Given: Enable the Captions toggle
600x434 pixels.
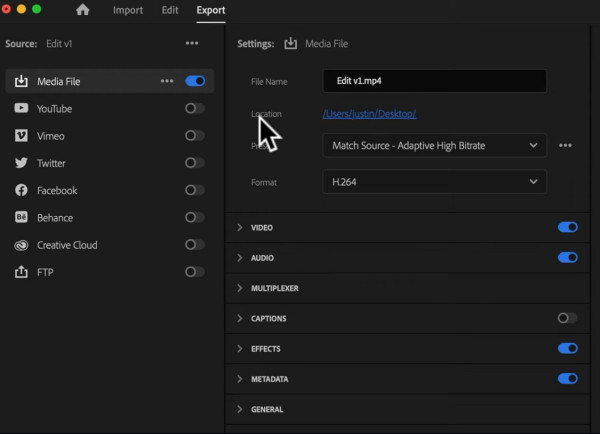Looking at the screenshot, I should click(x=567, y=318).
